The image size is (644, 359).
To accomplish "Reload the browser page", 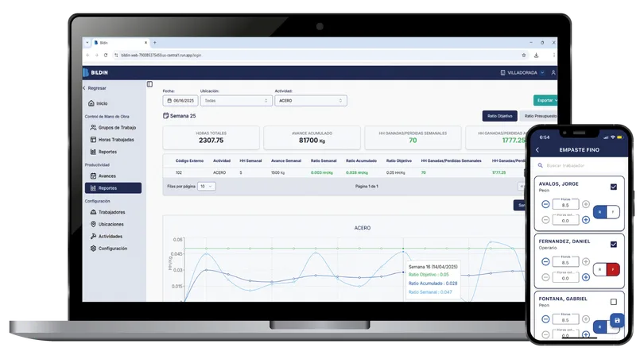I will [106, 55].
